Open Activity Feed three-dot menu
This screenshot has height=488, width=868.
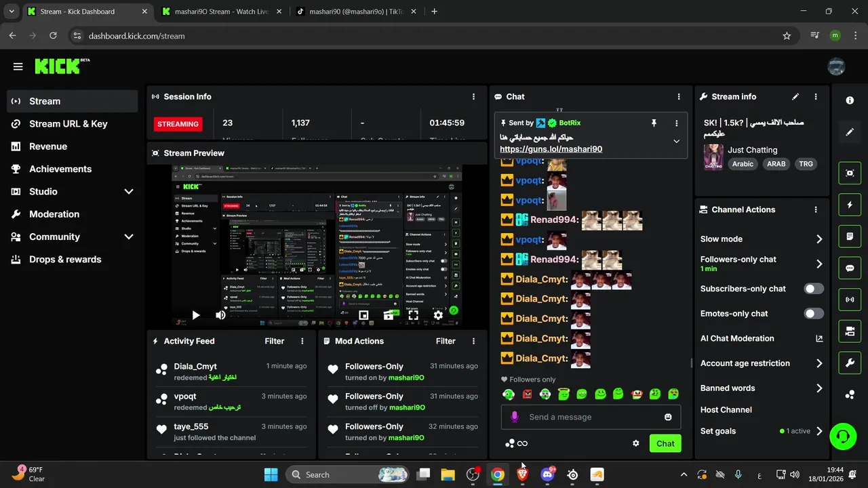(x=302, y=341)
